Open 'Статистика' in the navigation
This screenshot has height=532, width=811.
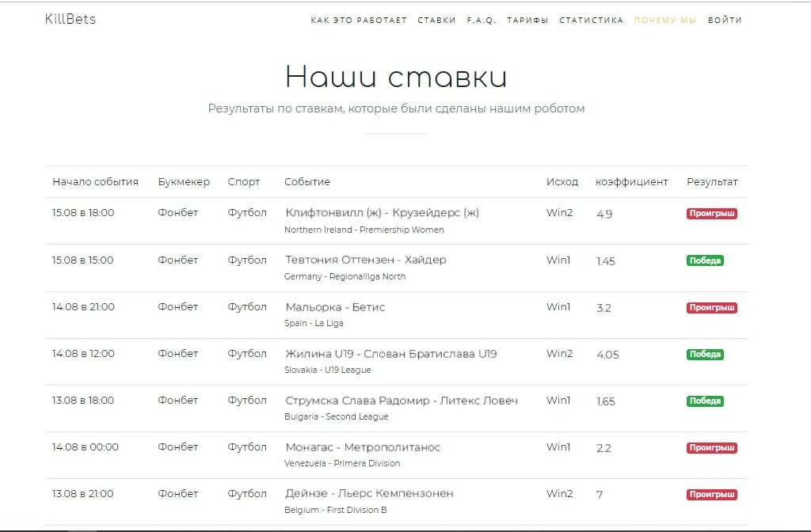[591, 20]
